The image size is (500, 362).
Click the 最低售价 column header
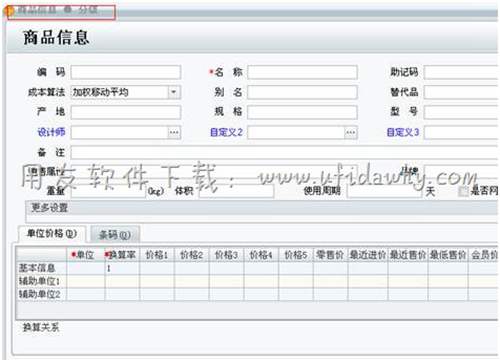coord(448,255)
